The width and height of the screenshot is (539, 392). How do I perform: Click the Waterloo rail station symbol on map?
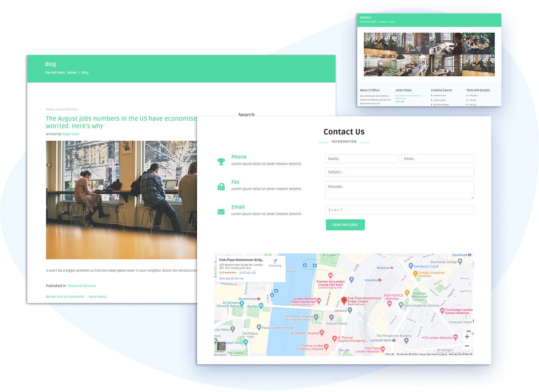coord(392,268)
